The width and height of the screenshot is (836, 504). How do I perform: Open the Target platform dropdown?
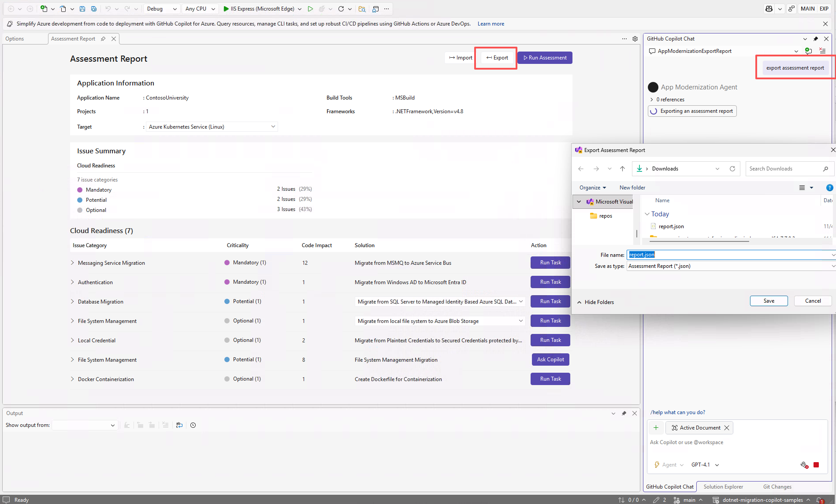212,127
